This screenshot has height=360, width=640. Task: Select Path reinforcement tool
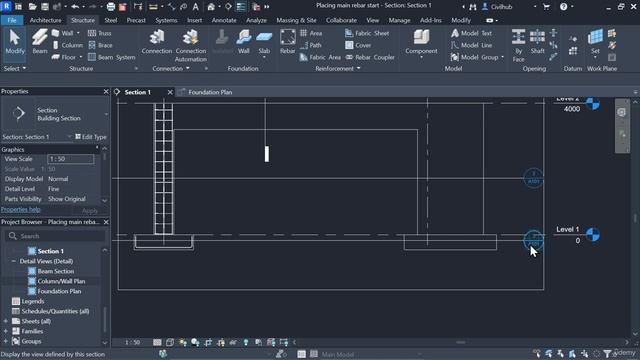311,45
